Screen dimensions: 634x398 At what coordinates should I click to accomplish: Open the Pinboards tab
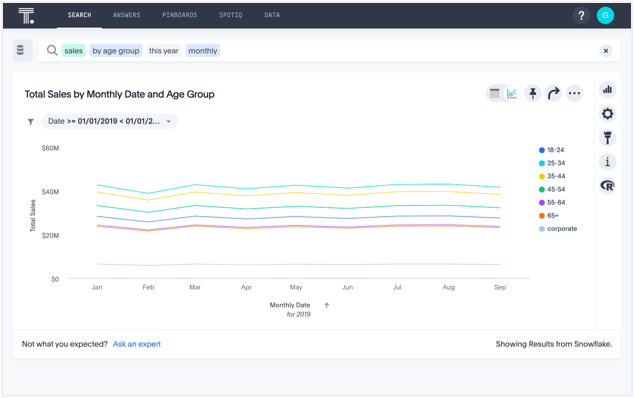(x=180, y=15)
